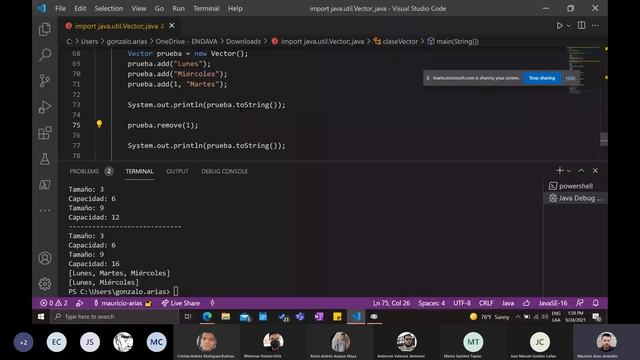Open the Manage gear settings icon
640x360 pixels.
click(45, 284)
